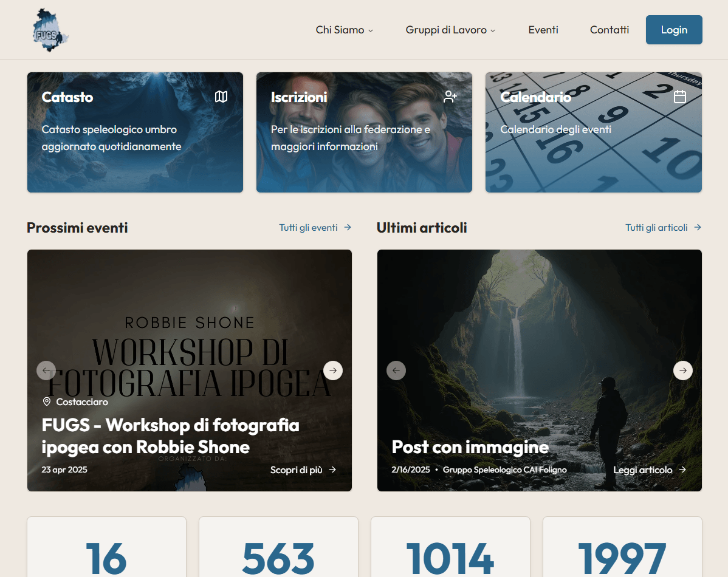The height and width of the screenshot is (577, 728).
Task: Click Leggi articolo on Post con immagine
Action: [650, 469]
